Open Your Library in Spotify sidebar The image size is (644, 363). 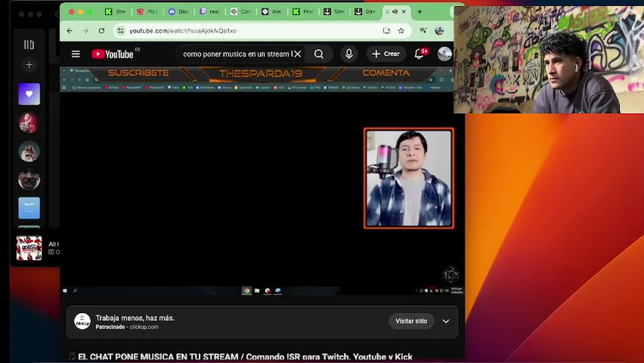[x=29, y=45]
